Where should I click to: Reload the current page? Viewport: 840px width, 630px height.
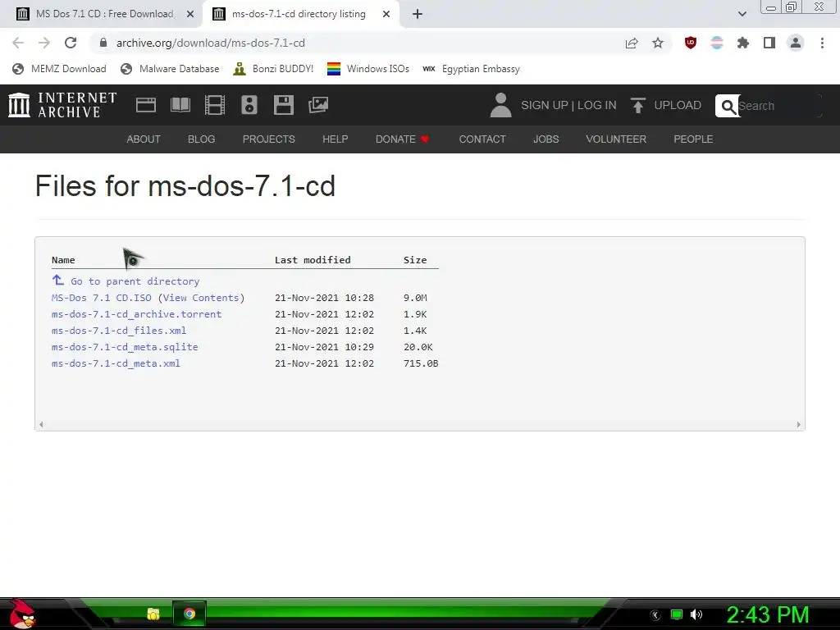coord(71,43)
